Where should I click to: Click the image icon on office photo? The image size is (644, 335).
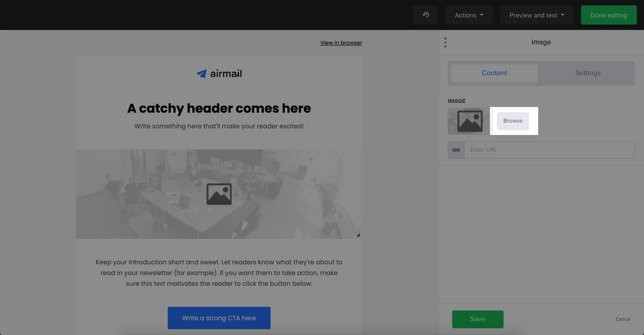pos(219,194)
